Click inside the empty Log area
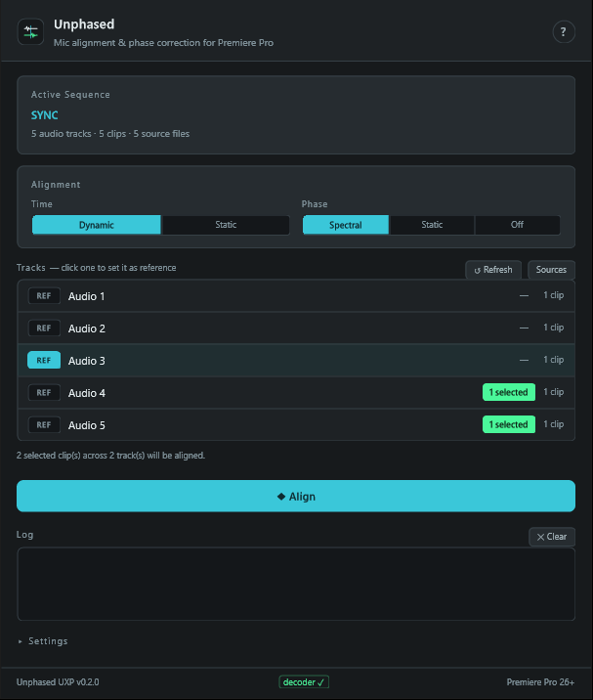The image size is (593, 700). (x=296, y=584)
